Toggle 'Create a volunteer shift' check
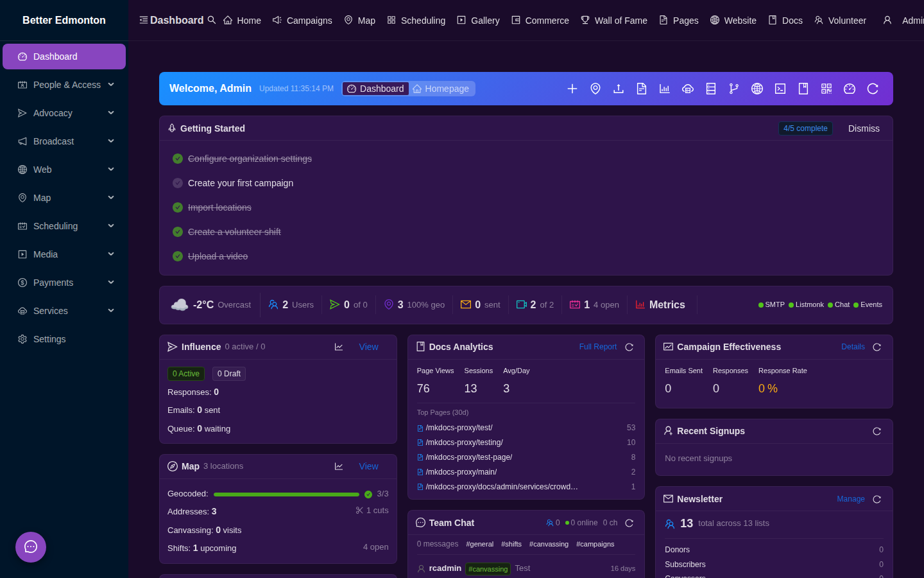This screenshot has width=924, height=578. [x=178, y=232]
